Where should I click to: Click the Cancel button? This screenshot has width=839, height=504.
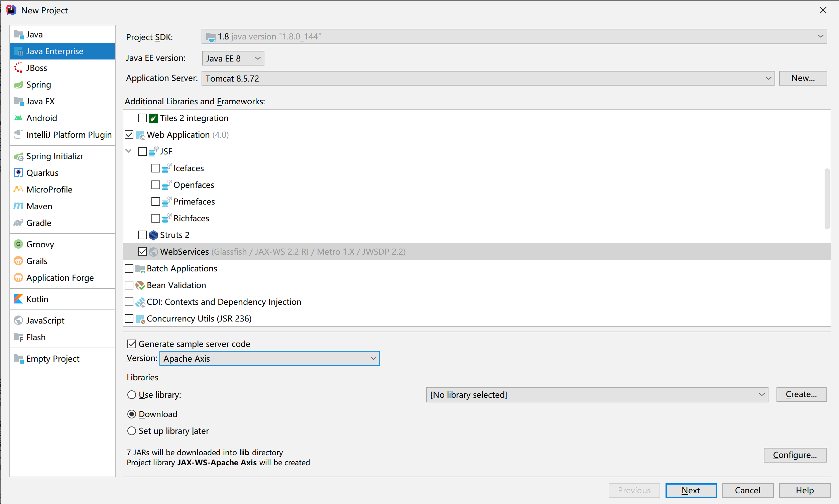tap(748, 490)
